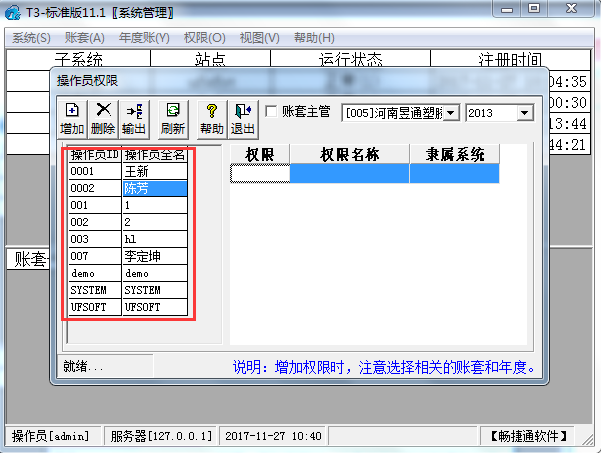Click status bar date 2017-11-27 10:40
The height and width of the screenshot is (453, 601).
(273, 436)
